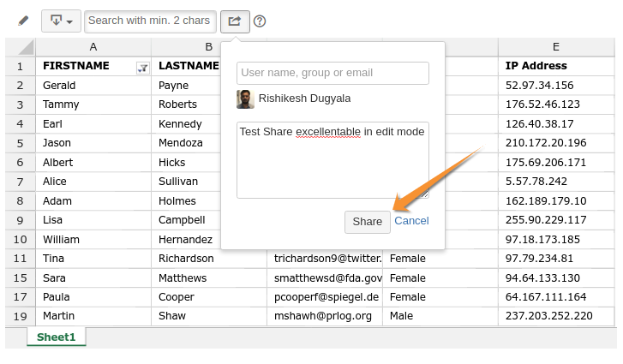Click the Share button
623x364 pixels.
click(367, 222)
